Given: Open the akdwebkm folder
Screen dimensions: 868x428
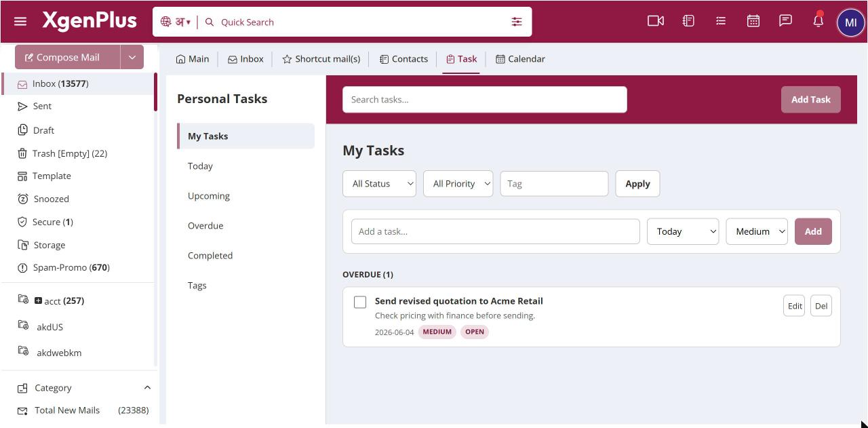Looking at the screenshot, I should coord(59,353).
